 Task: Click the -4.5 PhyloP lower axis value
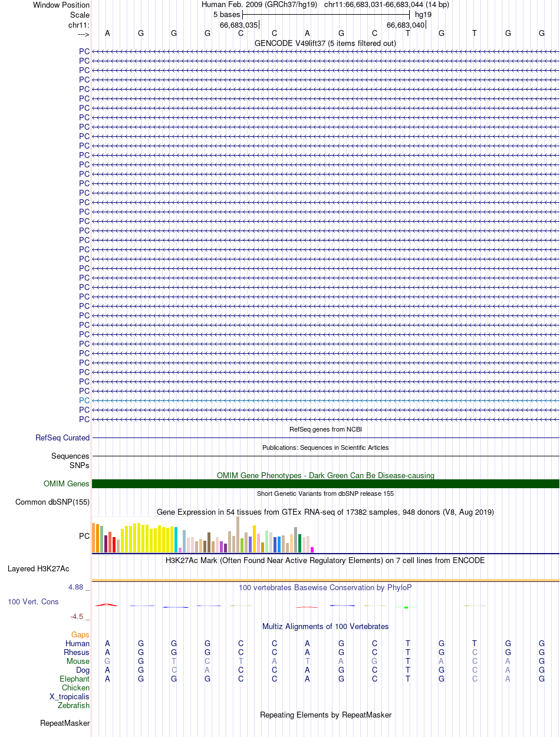79,617
